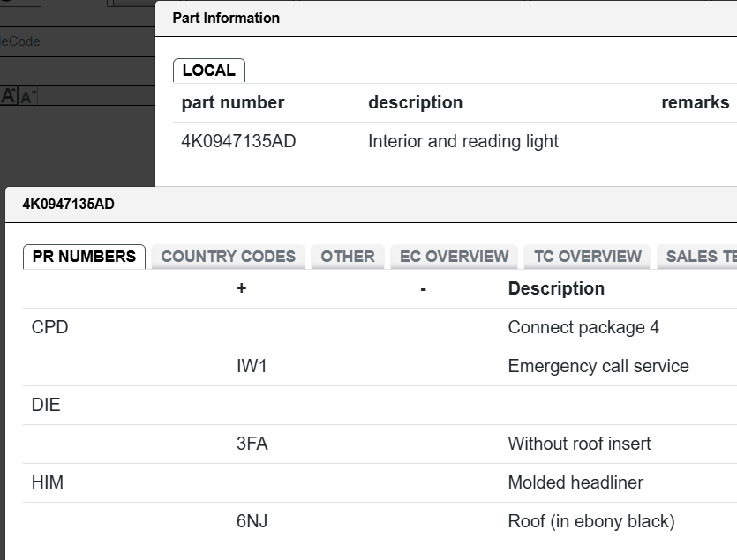Screen dimensions: 737x560
Task: Open the PR NUMBERS tab
Action: tap(84, 257)
